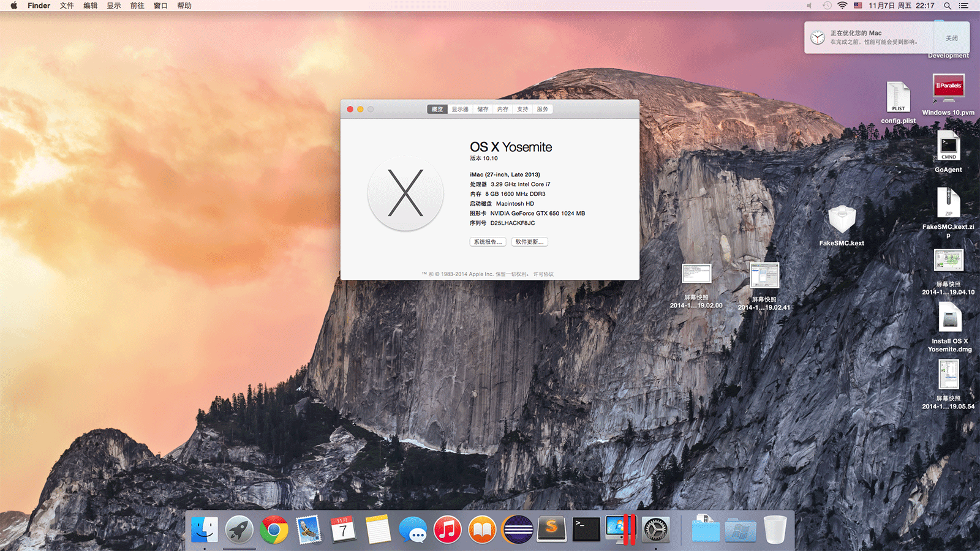Select screenshot 2014-1...19.04.10 thumbnail
The image size is (980, 551).
pyautogui.click(x=948, y=261)
